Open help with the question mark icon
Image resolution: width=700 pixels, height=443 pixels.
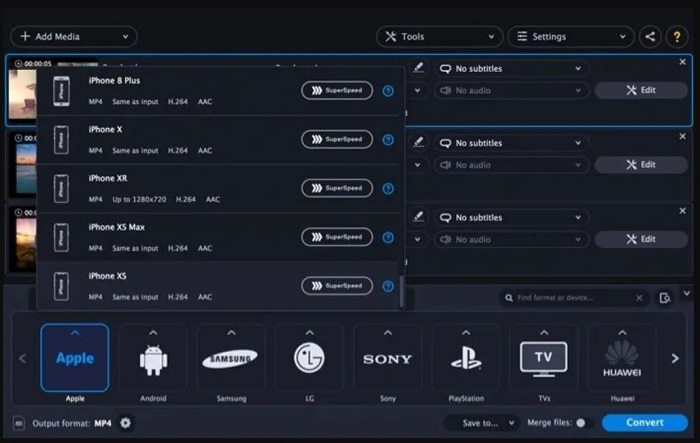pyautogui.click(x=677, y=37)
